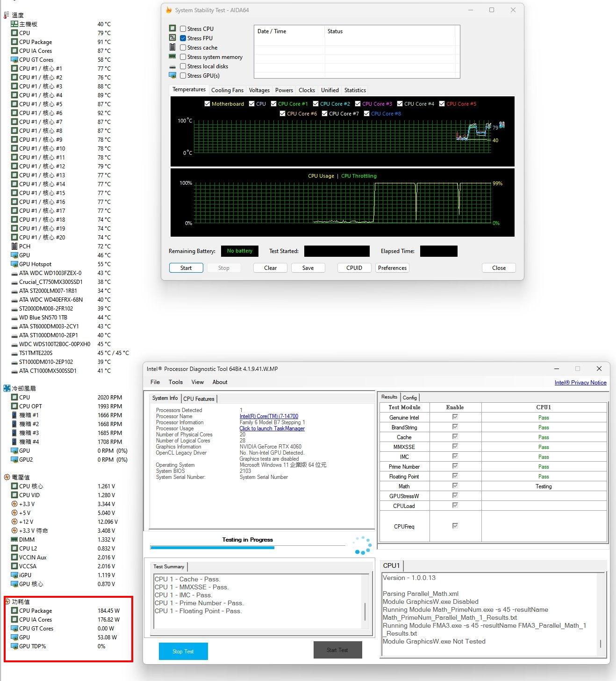Open the Intel Privacy Notice link

point(580,382)
